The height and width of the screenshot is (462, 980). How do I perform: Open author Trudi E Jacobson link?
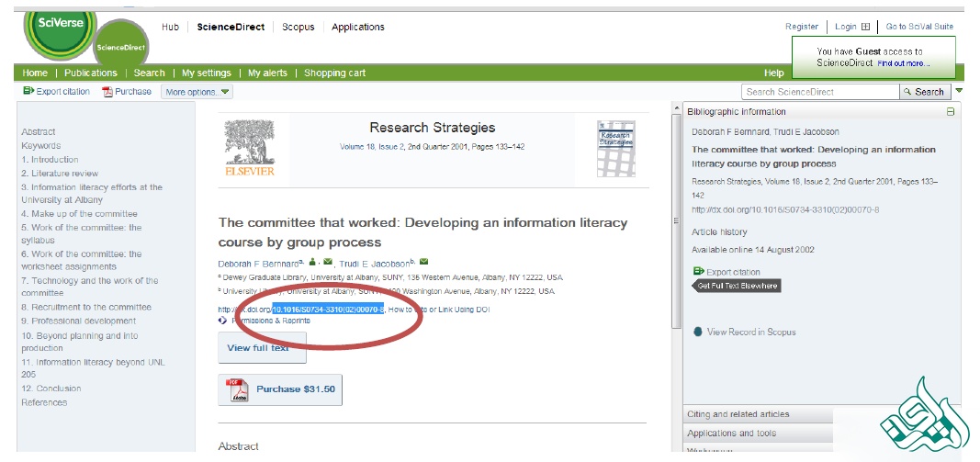[x=375, y=264]
